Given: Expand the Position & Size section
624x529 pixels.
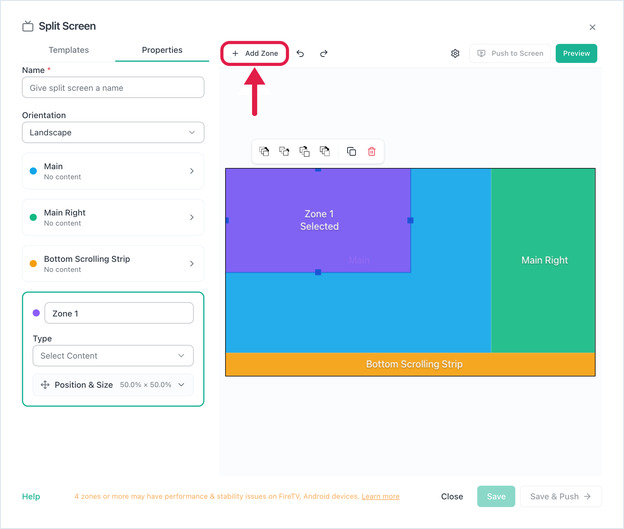Looking at the screenshot, I should coord(113,385).
